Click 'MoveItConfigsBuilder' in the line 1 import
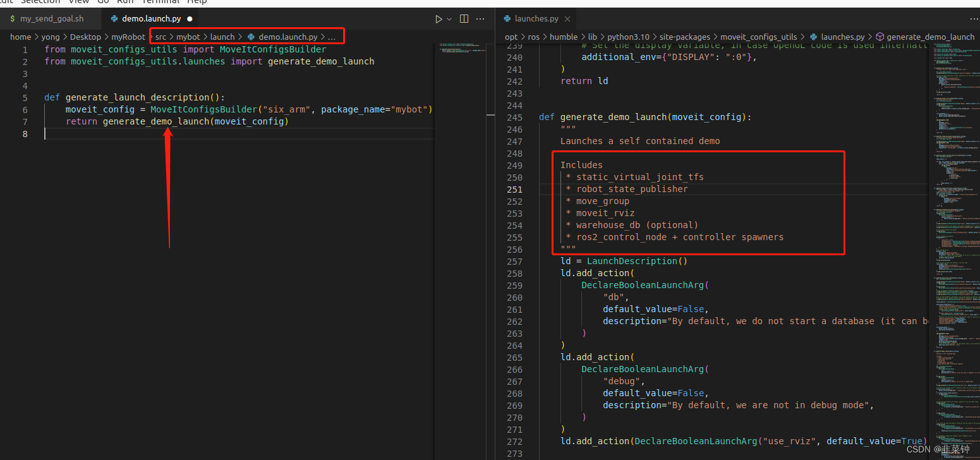This screenshot has height=460, width=980. tap(273, 49)
